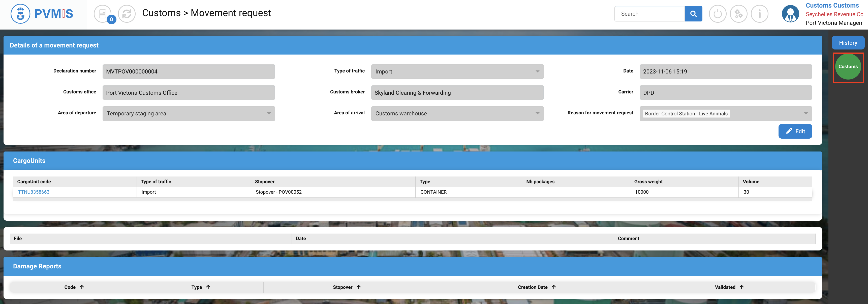Click the magnifier search button
This screenshot has width=868, height=304.
pyautogui.click(x=693, y=14)
